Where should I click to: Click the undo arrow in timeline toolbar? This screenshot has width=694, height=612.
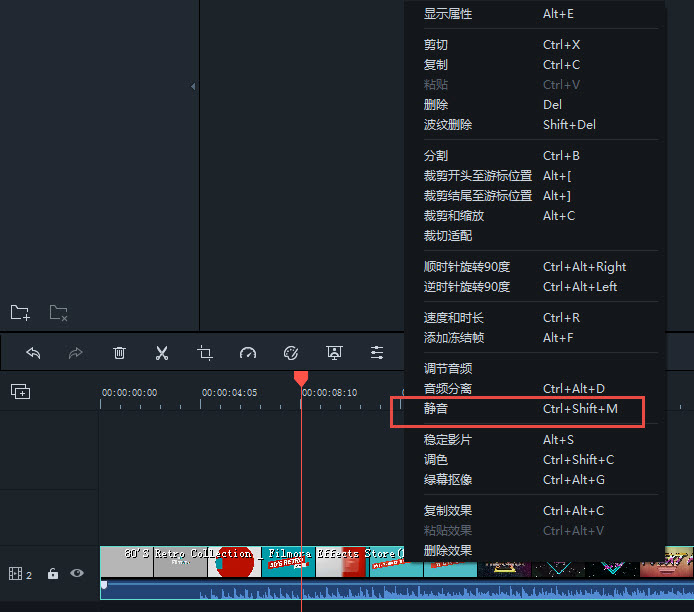pyautogui.click(x=33, y=353)
